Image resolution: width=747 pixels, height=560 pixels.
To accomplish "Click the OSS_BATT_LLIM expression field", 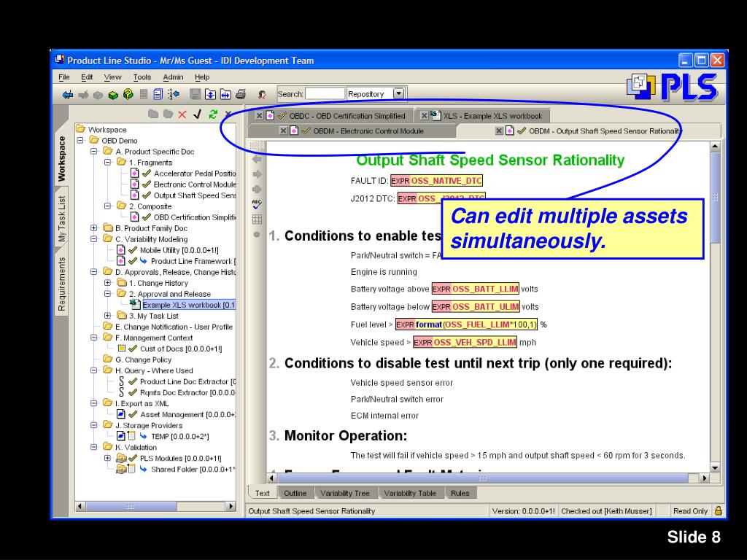I will coord(475,289).
